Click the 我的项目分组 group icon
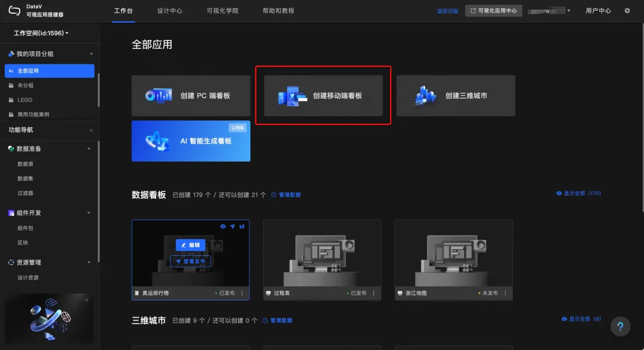The image size is (644, 350). click(11, 54)
